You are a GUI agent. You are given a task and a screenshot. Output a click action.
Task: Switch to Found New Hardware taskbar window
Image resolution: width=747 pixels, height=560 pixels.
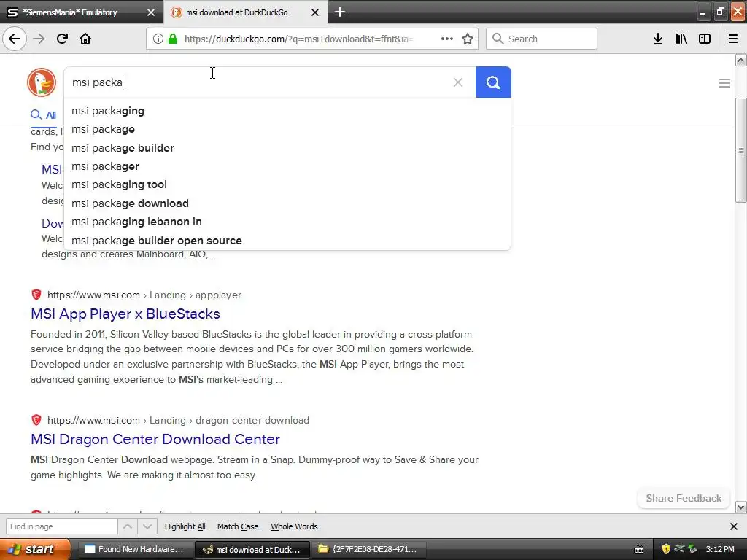point(134,549)
